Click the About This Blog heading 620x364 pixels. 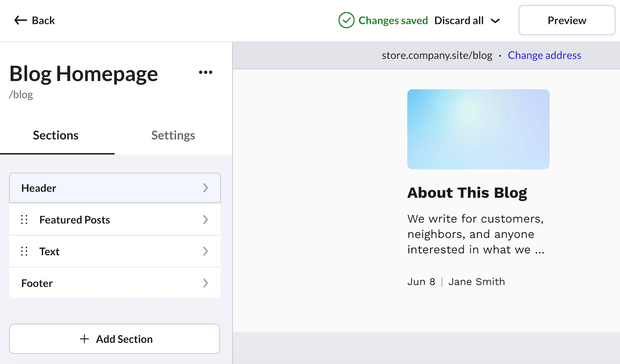467,193
